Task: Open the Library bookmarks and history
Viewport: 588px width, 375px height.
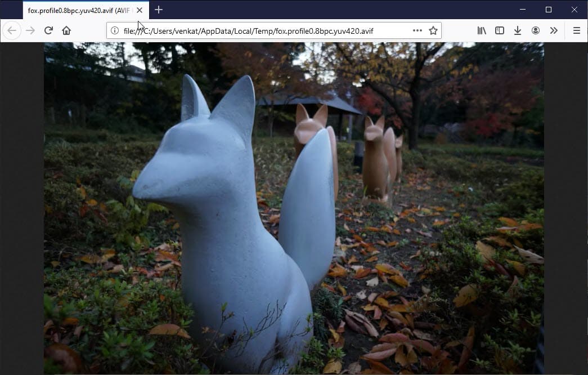Action: tap(482, 30)
